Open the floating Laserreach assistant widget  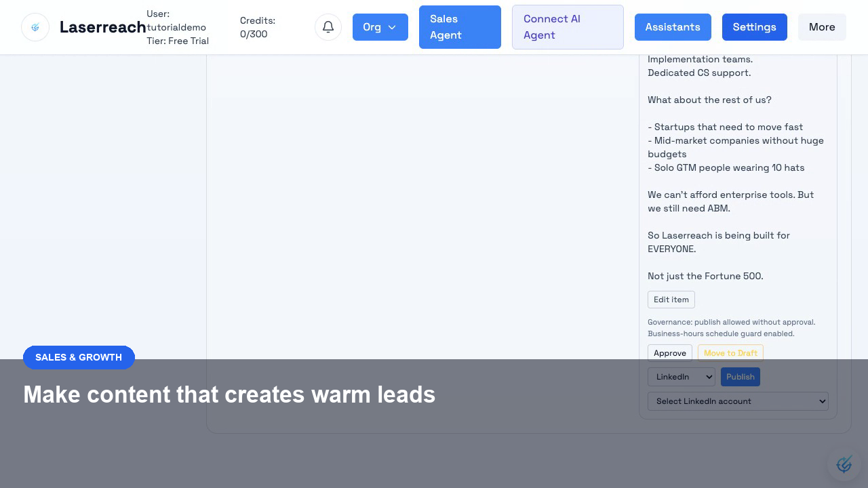tap(844, 464)
